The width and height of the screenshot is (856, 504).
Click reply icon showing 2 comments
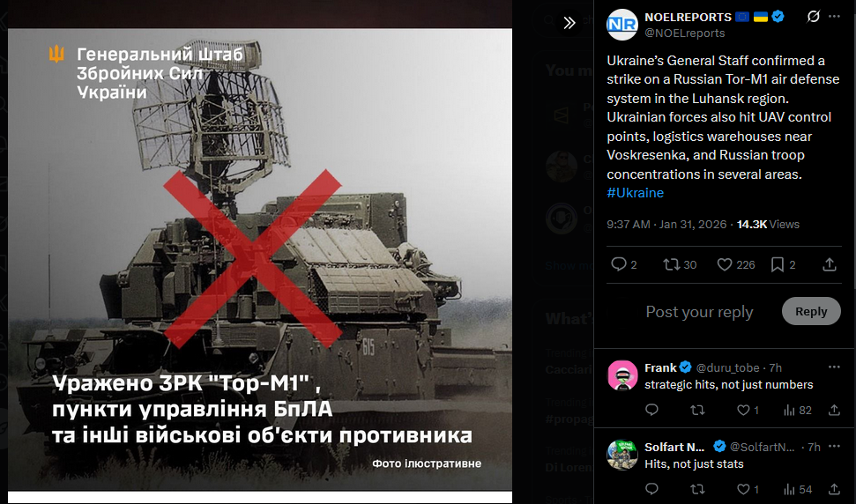click(x=624, y=264)
